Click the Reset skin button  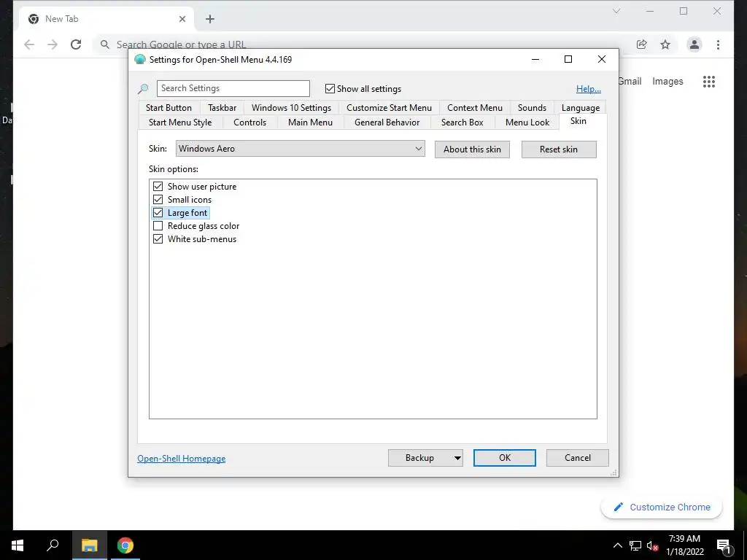pyautogui.click(x=559, y=149)
